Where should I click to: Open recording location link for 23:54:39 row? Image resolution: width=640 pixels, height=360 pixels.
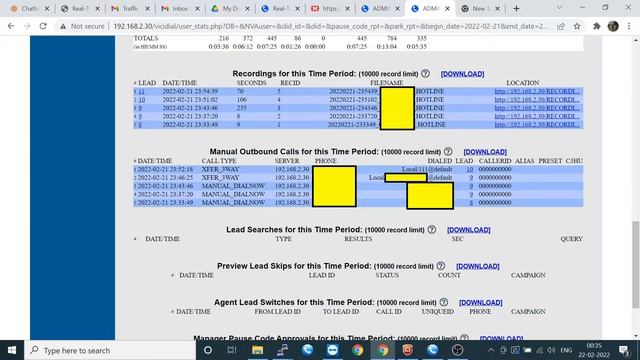point(537,91)
